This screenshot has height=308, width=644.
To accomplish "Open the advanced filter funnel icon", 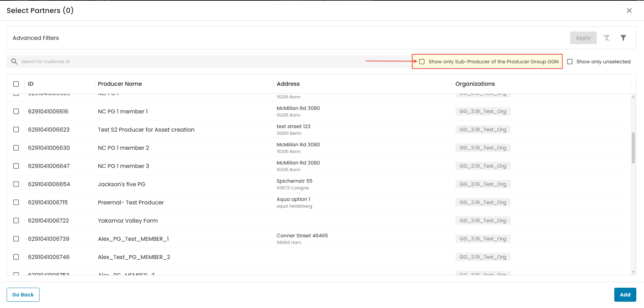I will coord(623,38).
